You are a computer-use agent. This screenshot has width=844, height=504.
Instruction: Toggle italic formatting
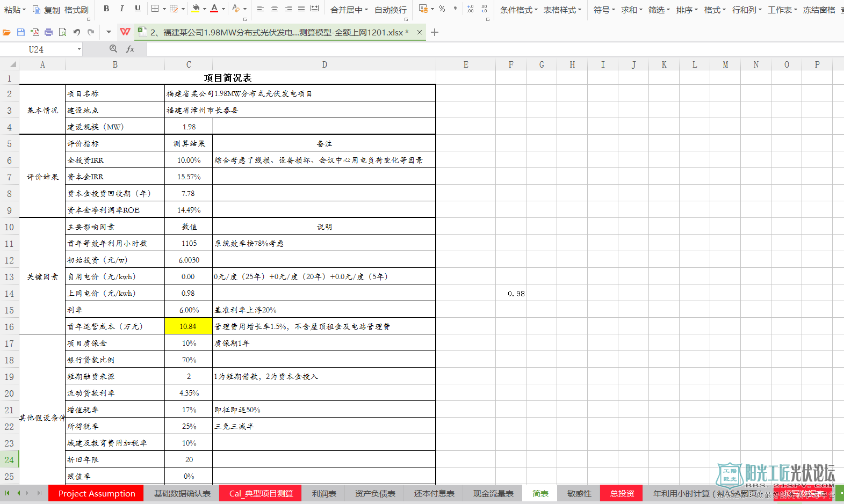click(x=122, y=8)
